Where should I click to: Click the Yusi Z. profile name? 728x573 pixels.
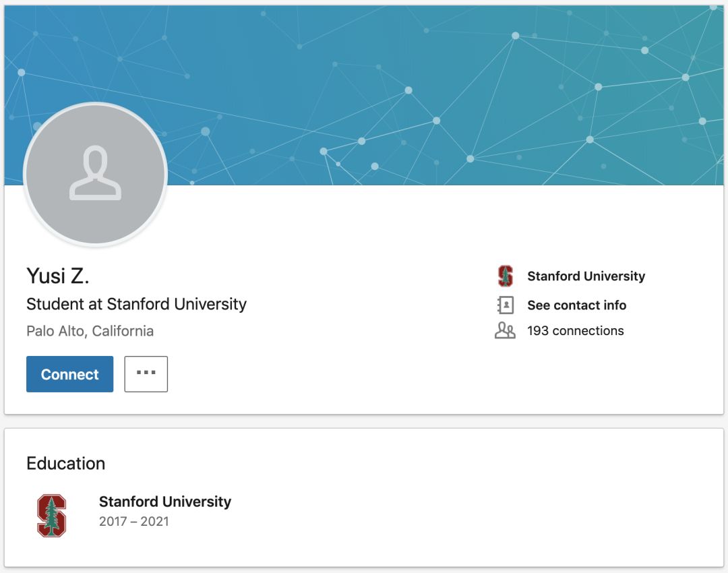pyautogui.click(x=57, y=276)
